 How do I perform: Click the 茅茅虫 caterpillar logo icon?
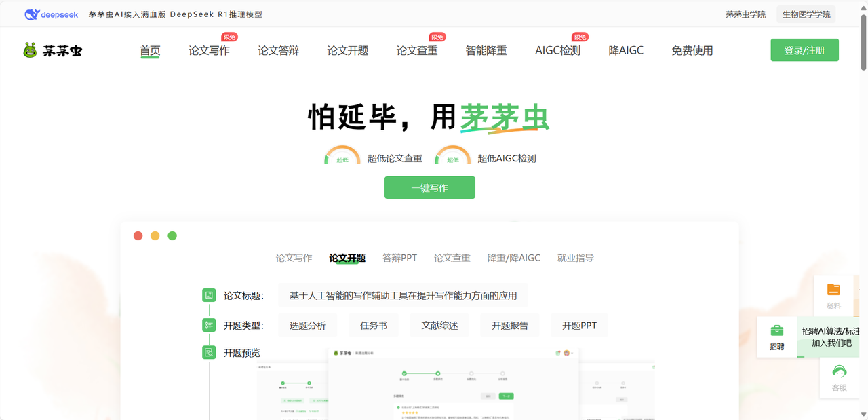pos(31,50)
